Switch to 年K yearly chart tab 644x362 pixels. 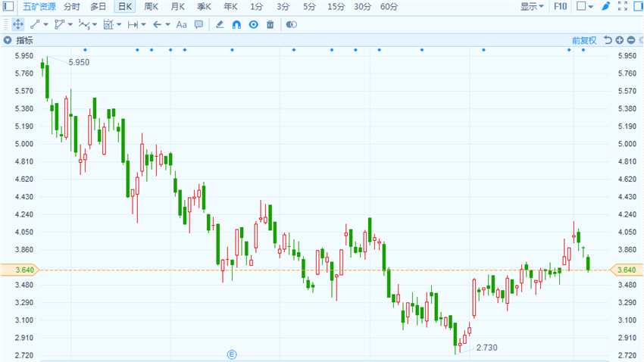(230, 7)
